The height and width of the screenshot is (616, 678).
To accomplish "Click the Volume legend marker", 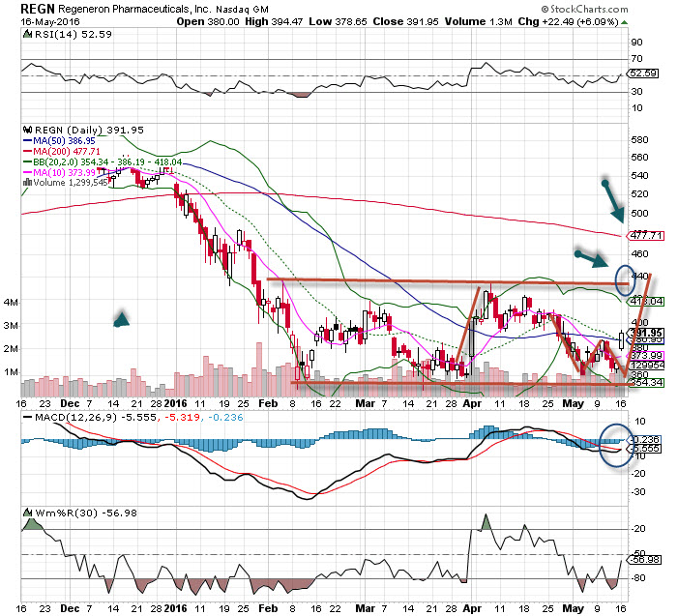I will [x=27, y=181].
